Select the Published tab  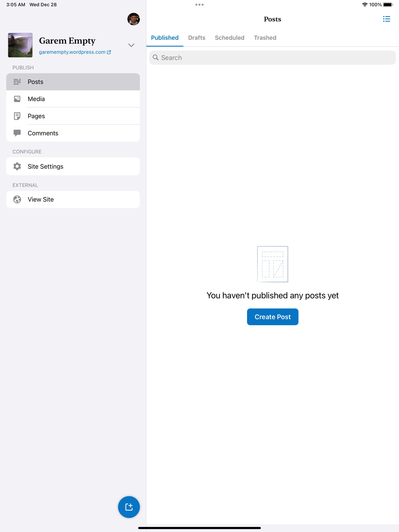click(x=165, y=38)
